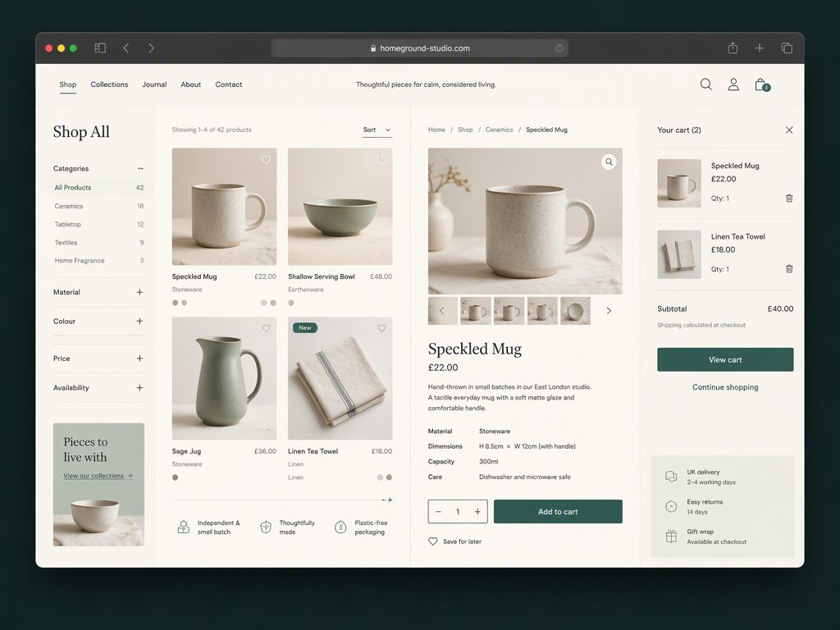Go to Shop breadcrumb

point(465,130)
